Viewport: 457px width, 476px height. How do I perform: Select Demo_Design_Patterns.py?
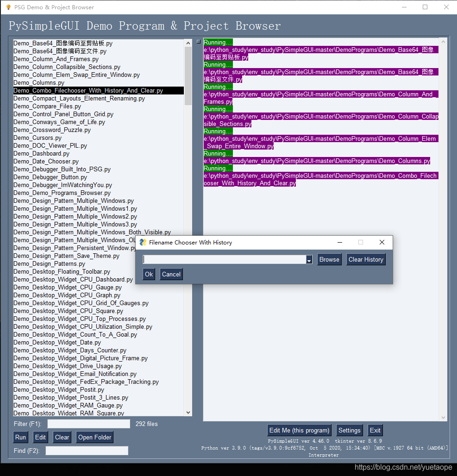pyautogui.click(x=74, y=264)
